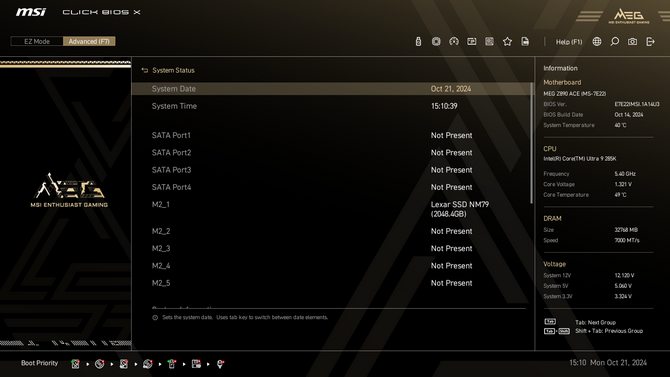The height and width of the screenshot is (377, 670).
Task: Select the System Date row
Action: click(331, 89)
